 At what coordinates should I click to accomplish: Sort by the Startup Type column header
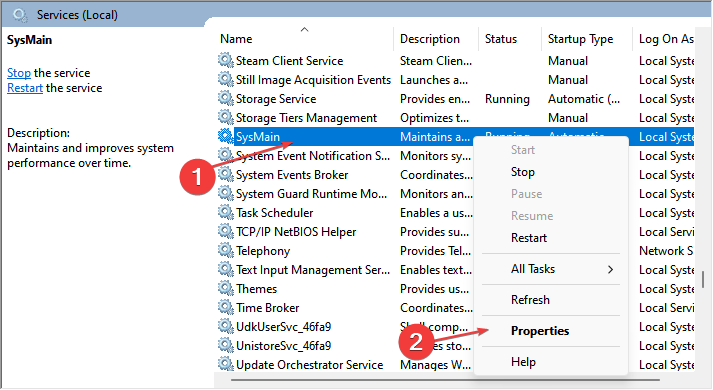click(580, 39)
